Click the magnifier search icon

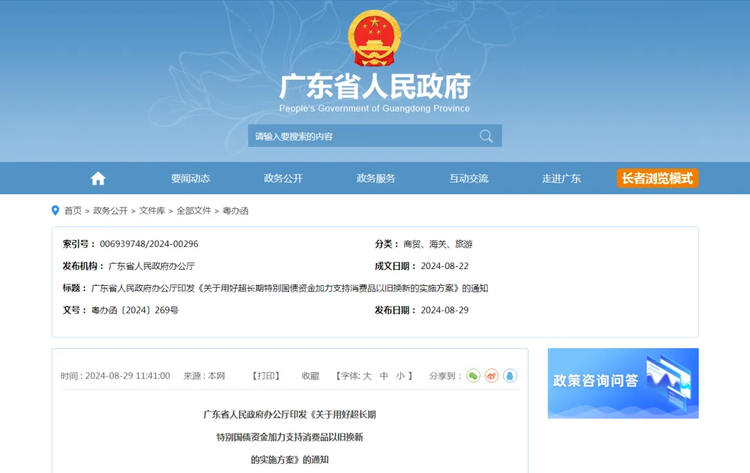[486, 136]
